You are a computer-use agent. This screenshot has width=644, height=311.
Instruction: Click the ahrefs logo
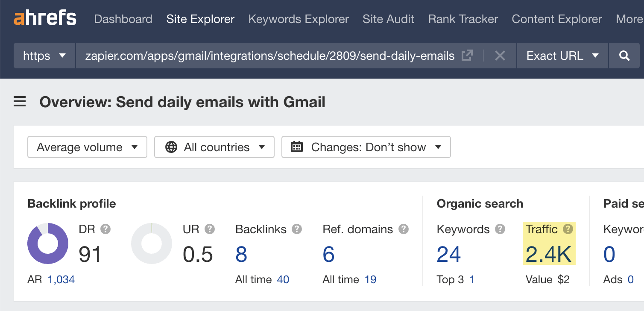click(x=44, y=18)
